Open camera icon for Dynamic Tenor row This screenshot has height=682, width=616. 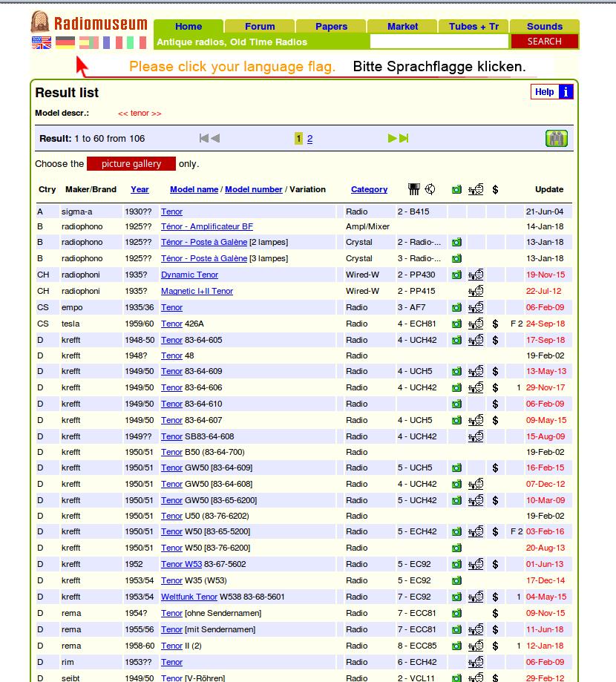pyautogui.click(x=456, y=275)
